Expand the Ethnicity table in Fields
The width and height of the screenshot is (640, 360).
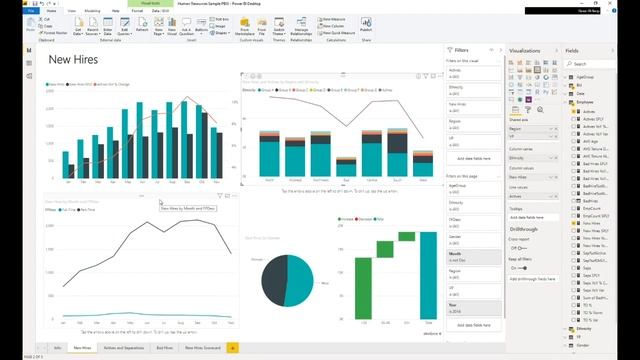tap(566, 329)
